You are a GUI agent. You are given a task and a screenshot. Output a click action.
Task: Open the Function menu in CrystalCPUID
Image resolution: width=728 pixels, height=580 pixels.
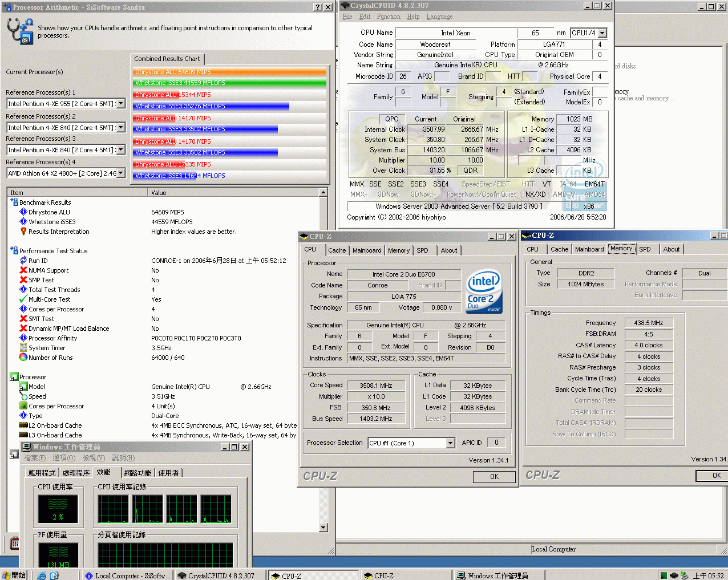388,17
